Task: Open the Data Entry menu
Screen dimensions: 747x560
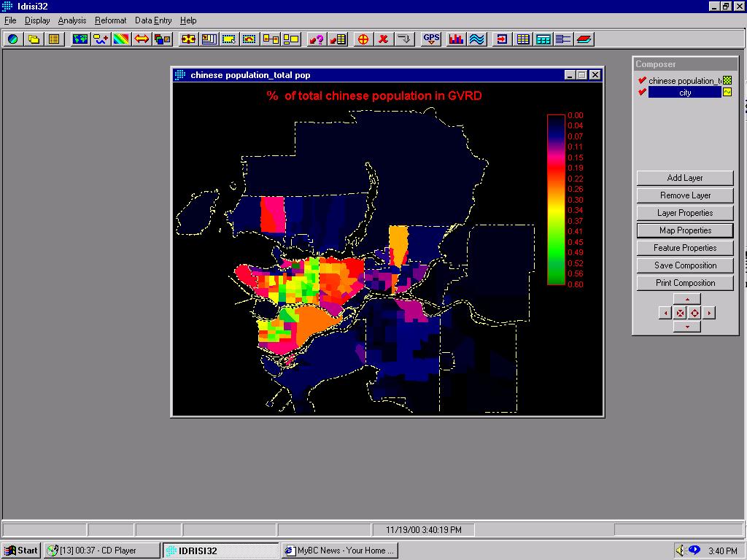Action: [153, 20]
